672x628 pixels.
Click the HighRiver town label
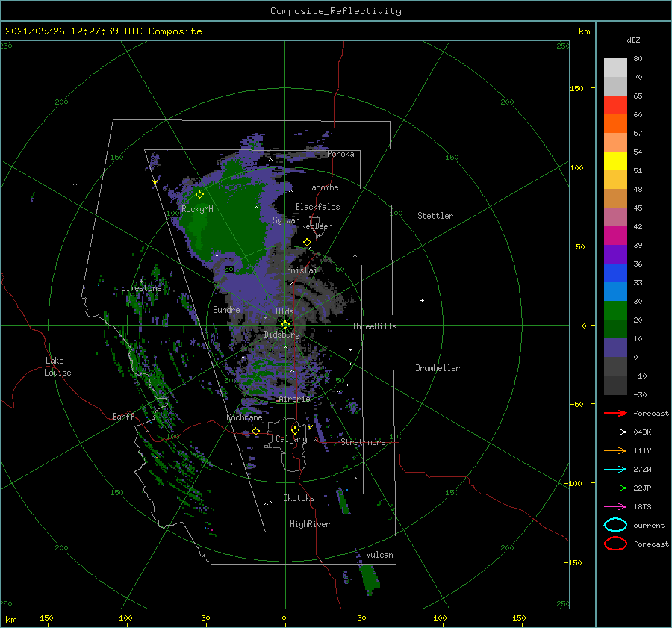click(x=310, y=524)
